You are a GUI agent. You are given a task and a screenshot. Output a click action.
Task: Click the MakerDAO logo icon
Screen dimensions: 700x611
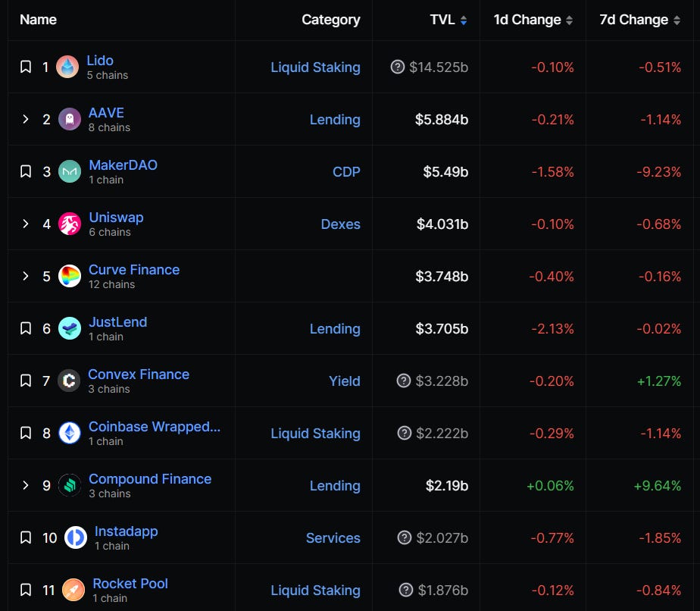pyautogui.click(x=70, y=171)
